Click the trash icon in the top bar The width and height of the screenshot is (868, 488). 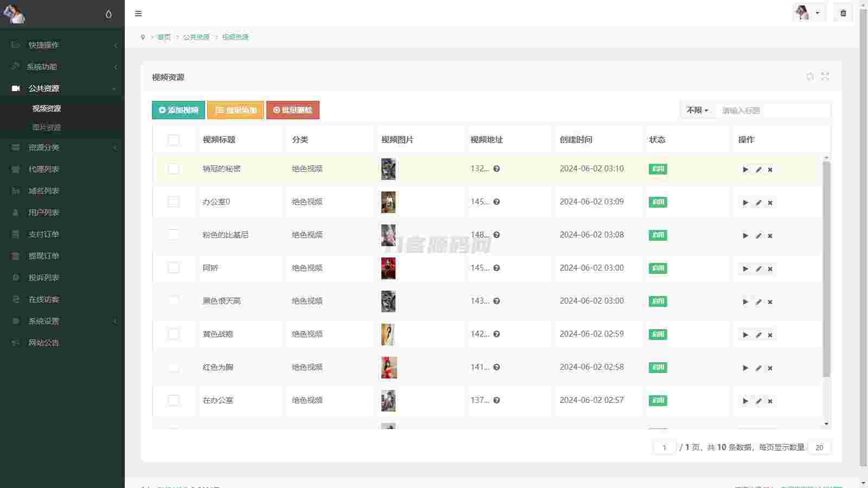[x=843, y=13]
